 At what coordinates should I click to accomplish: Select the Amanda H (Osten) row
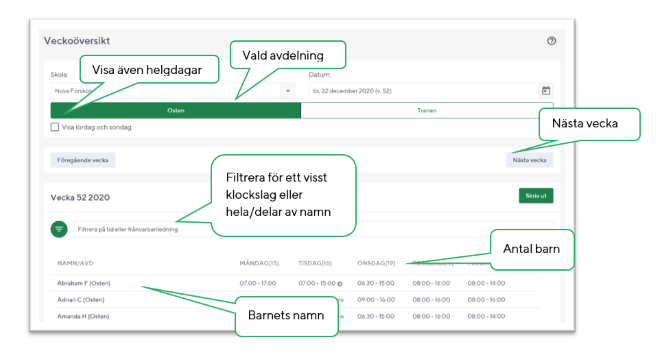tap(295, 316)
